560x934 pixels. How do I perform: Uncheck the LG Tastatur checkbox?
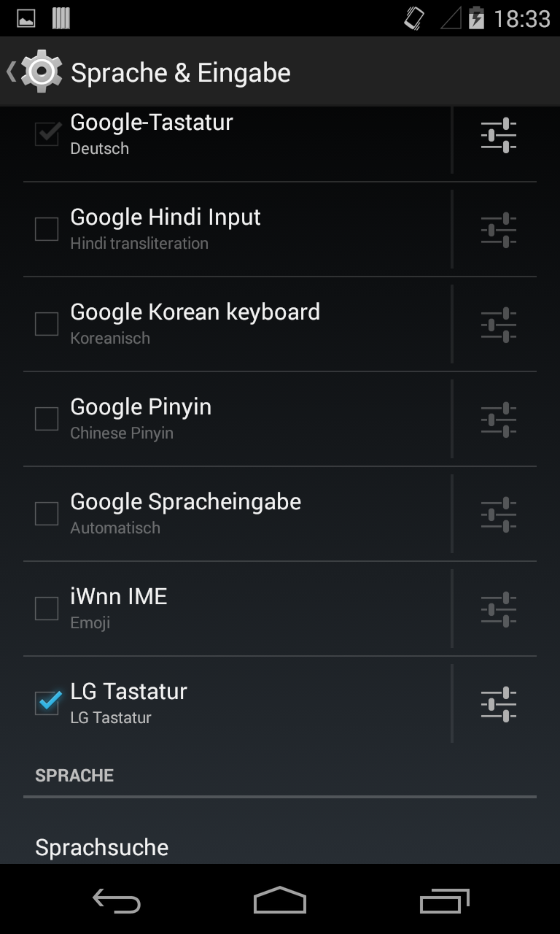coord(47,703)
